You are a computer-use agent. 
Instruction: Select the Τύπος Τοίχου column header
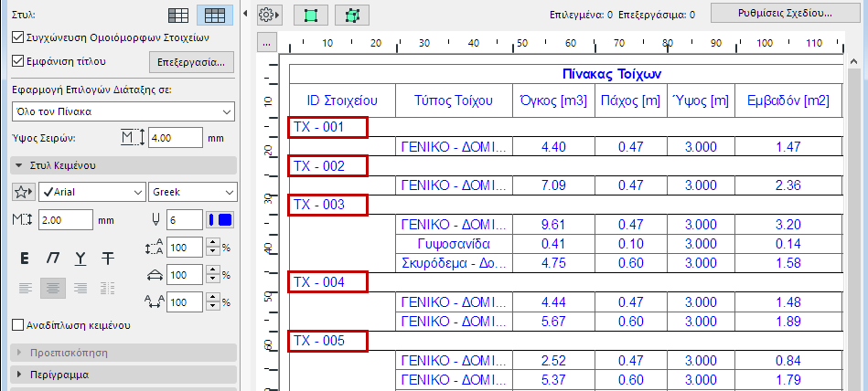(x=454, y=100)
